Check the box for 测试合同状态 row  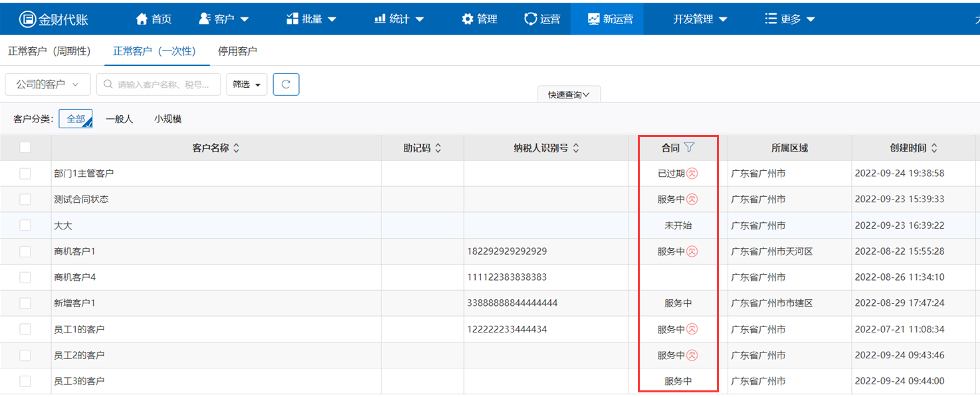25,199
